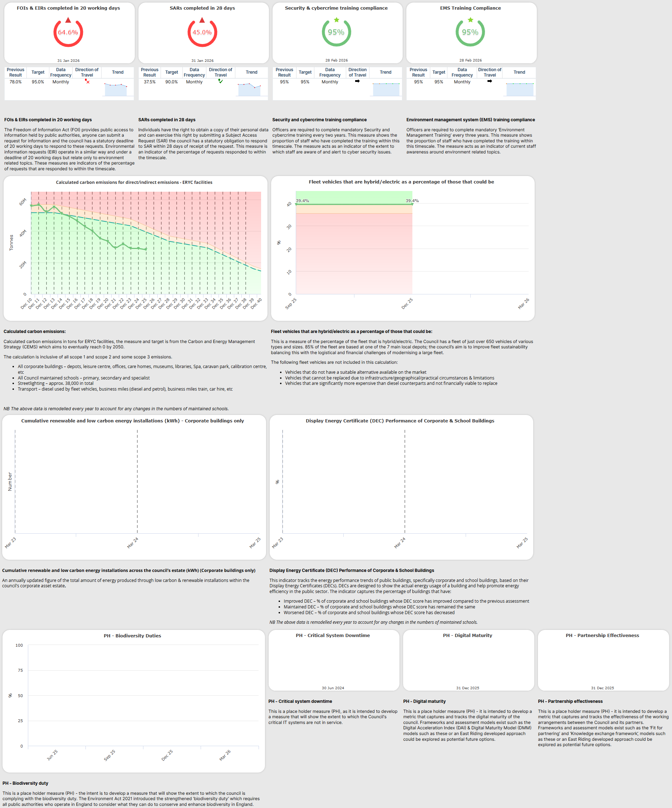Click the black arrow Direction of Travel for Security
Viewport: 672px width, 808px height.
point(357,81)
